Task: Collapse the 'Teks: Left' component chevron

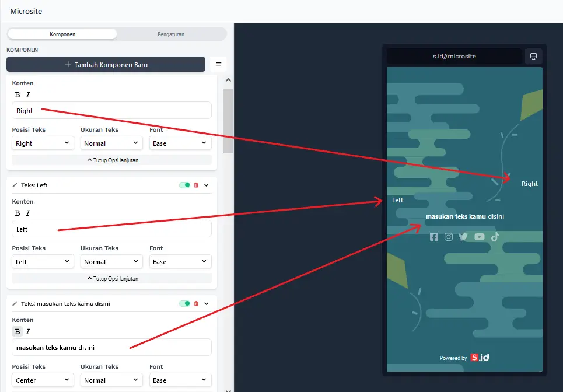Action: coord(207,185)
